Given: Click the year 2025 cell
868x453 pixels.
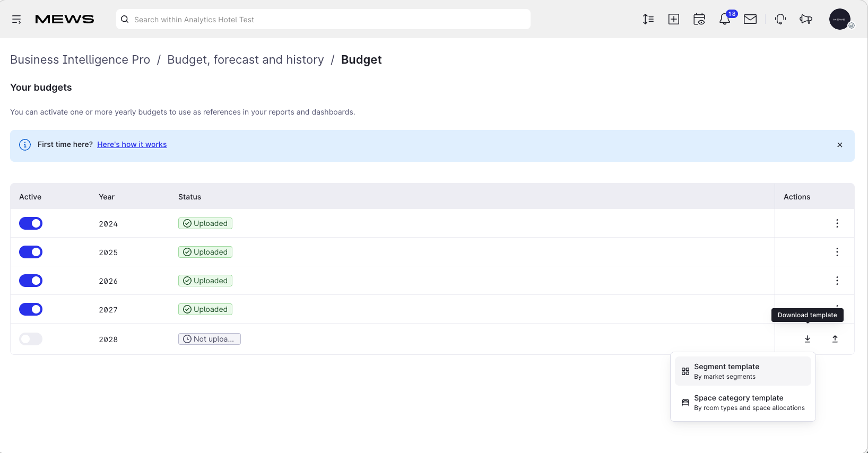Looking at the screenshot, I should (108, 252).
